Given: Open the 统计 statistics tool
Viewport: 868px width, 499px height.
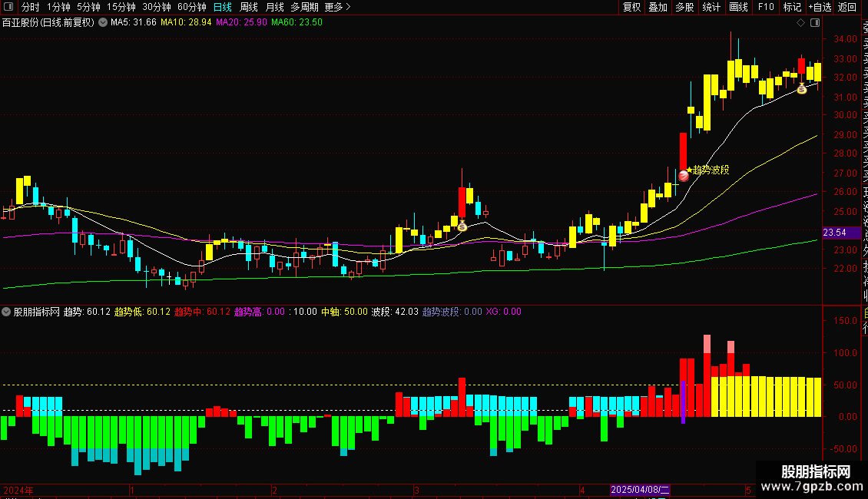Looking at the screenshot, I should pyautogui.click(x=711, y=7).
